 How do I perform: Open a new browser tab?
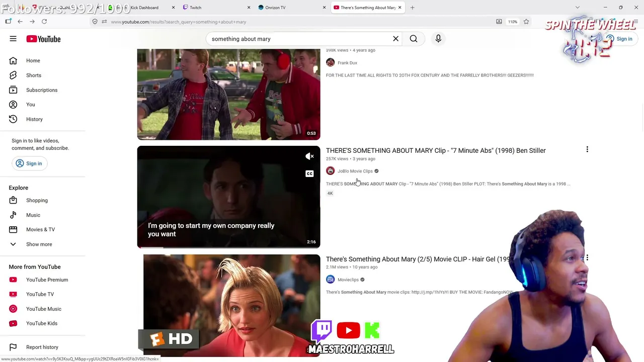click(x=412, y=8)
